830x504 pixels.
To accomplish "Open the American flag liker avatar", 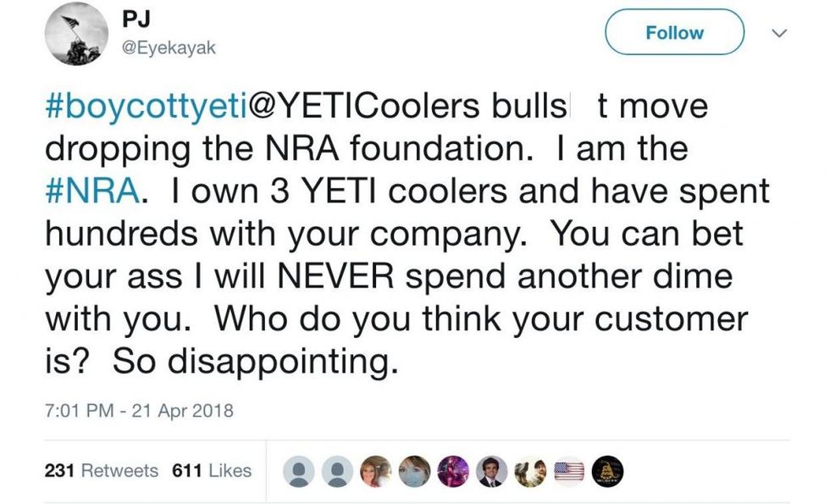I will pyautogui.click(x=569, y=471).
